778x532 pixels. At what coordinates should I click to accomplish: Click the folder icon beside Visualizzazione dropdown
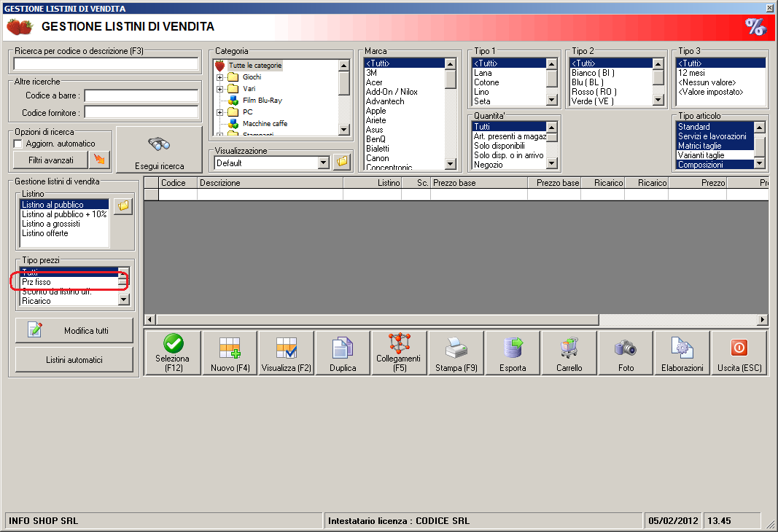pos(342,162)
